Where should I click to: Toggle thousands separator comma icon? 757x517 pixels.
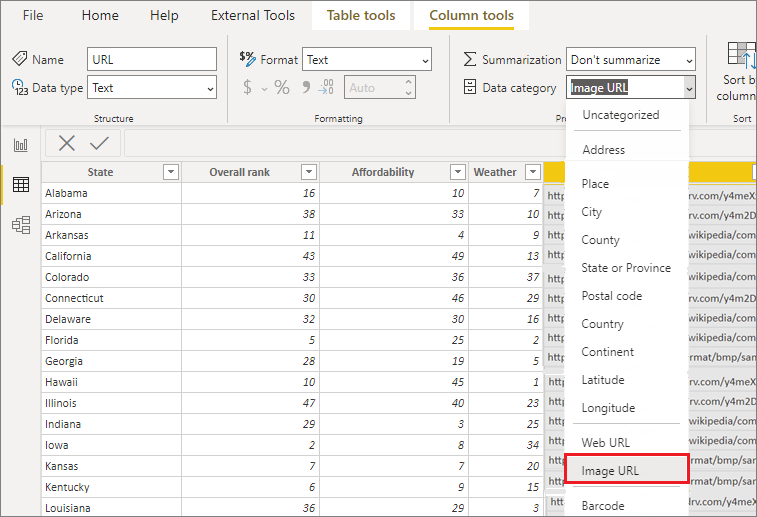pyautogui.click(x=306, y=87)
